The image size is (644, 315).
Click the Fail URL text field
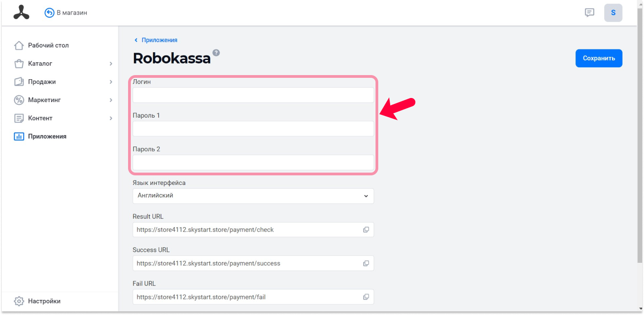click(x=253, y=297)
